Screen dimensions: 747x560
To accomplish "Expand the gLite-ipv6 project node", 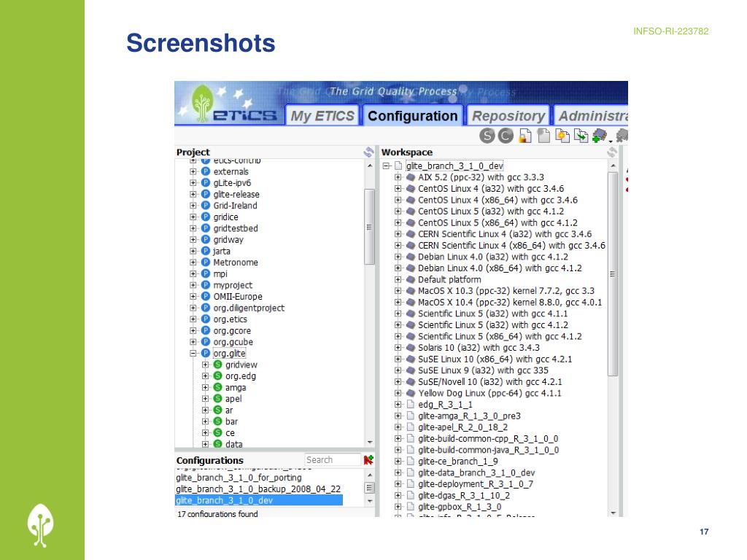I will pyautogui.click(x=193, y=183).
